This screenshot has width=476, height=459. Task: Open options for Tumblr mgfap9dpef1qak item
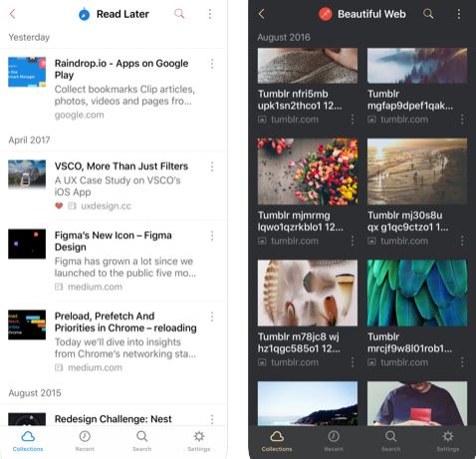coord(462,119)
